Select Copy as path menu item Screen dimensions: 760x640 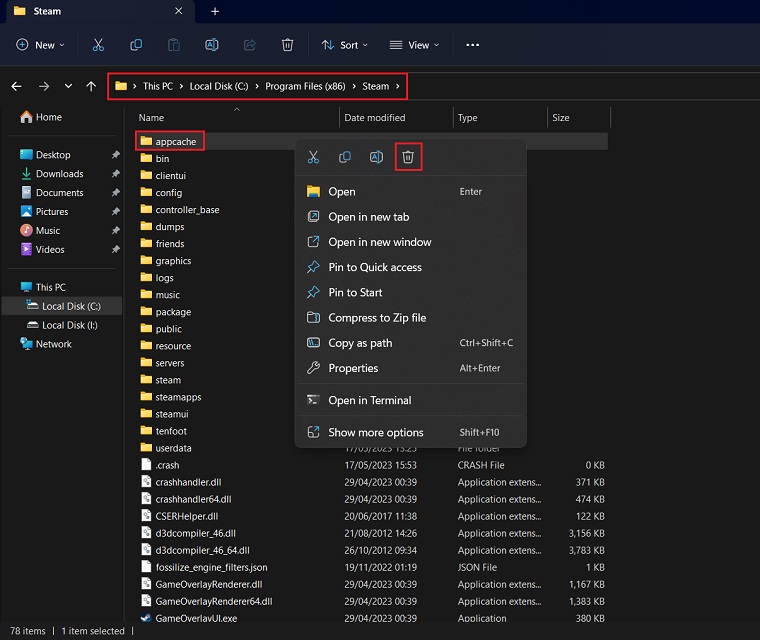pyautogui.click(x=360, y=343)
